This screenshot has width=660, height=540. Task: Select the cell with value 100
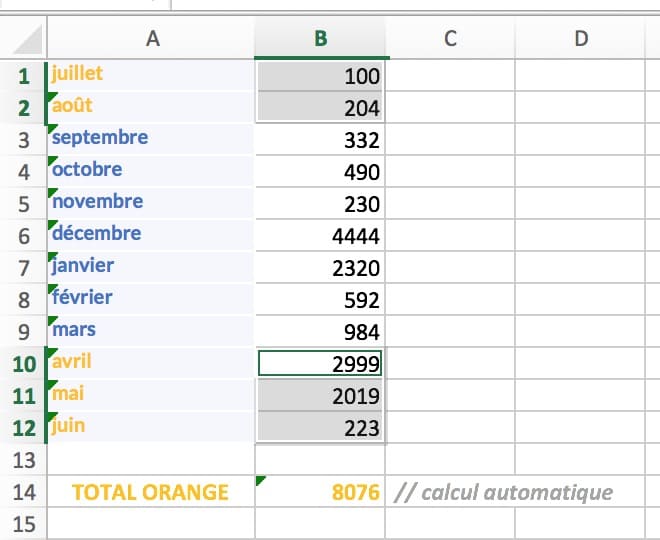[x=321, y=76]
